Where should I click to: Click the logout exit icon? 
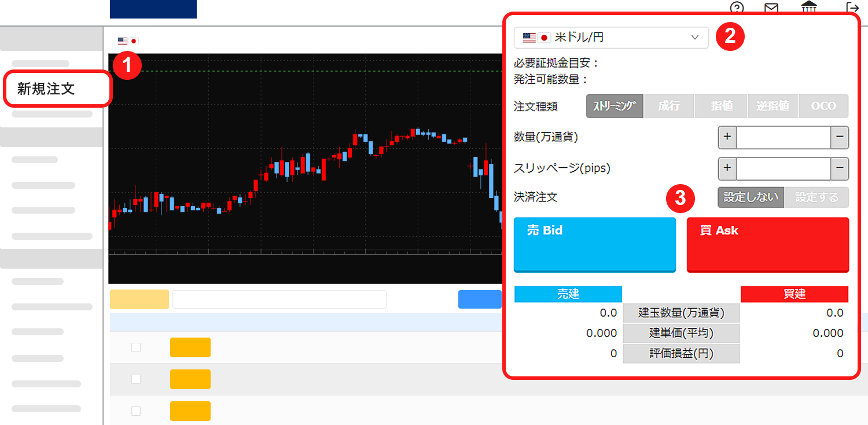[x=852, y=8]
